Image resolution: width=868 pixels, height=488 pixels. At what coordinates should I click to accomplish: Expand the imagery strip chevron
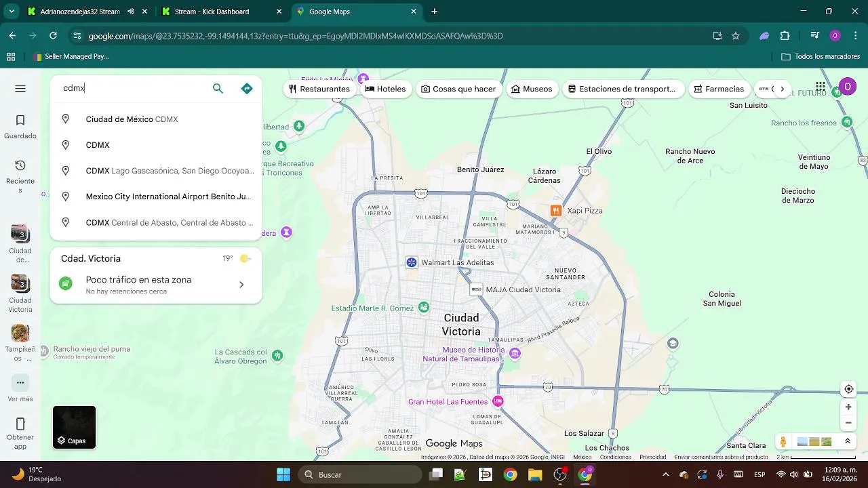(847, 441)
